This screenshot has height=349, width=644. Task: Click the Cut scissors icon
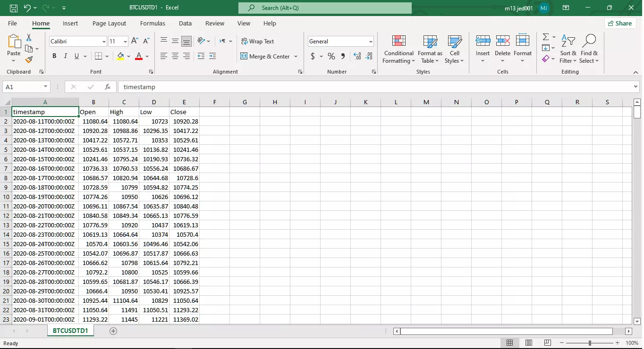tap(29, 37)
